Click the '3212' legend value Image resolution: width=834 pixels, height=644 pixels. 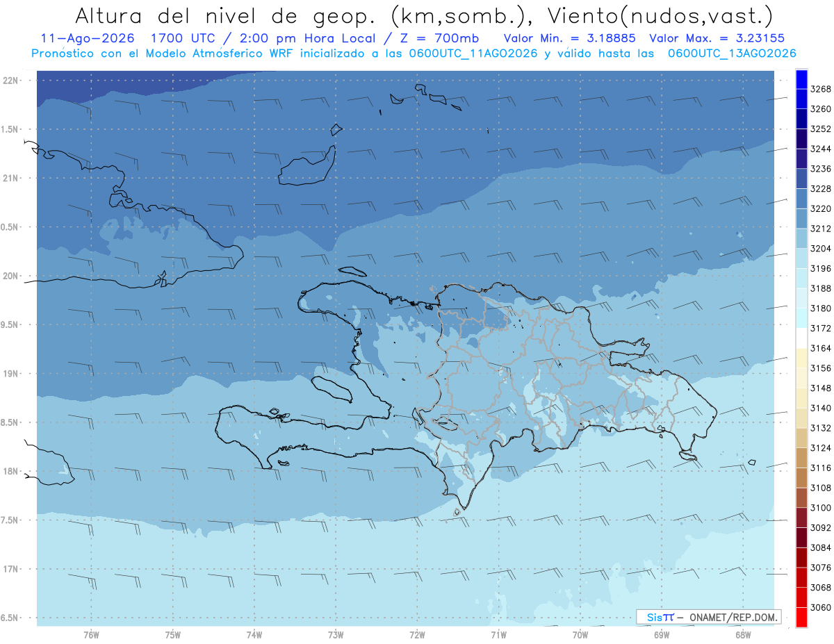click(821, 229)
